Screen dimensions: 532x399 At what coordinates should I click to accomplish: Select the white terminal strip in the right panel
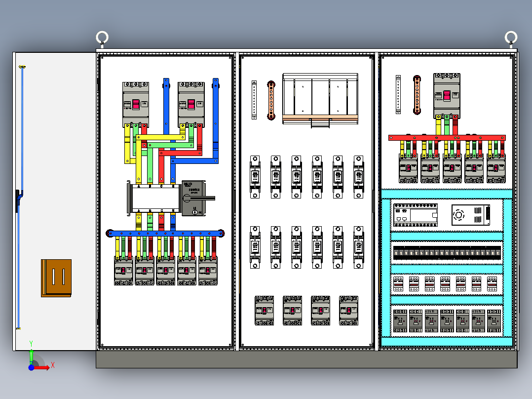pos(398,95)
